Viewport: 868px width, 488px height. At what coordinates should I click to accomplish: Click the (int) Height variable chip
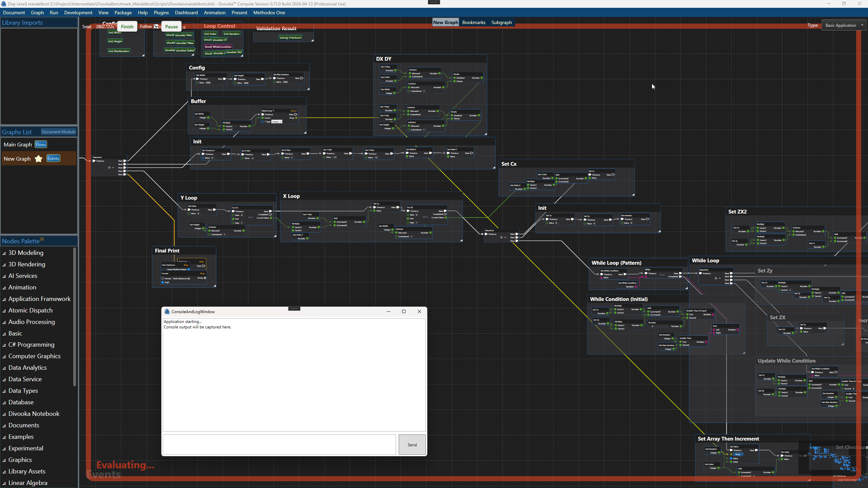coord(115,41)
